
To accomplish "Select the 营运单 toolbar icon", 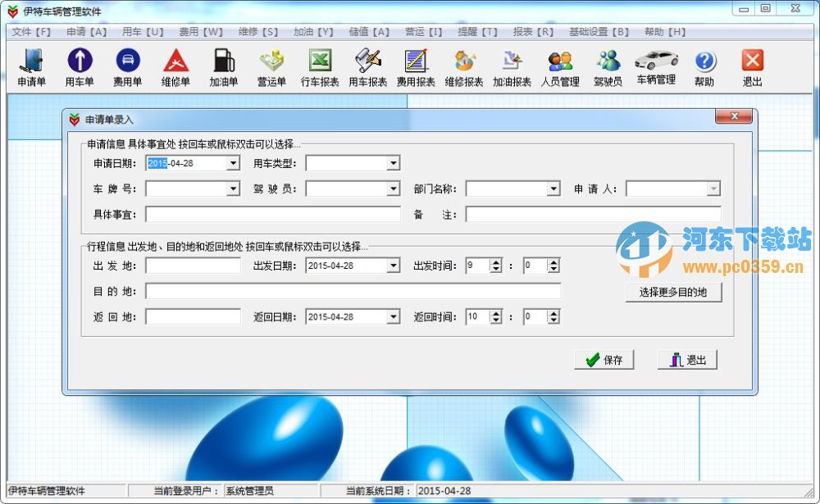I will coord(271,66).
